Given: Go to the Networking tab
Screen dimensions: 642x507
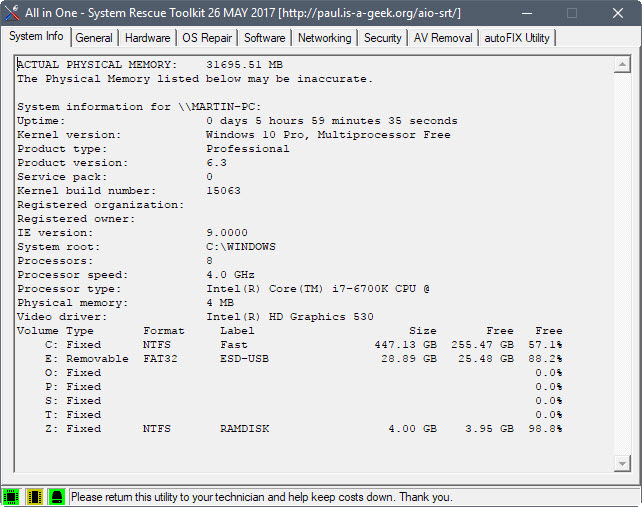Looking at the screenshot, I should coord(324,38).
